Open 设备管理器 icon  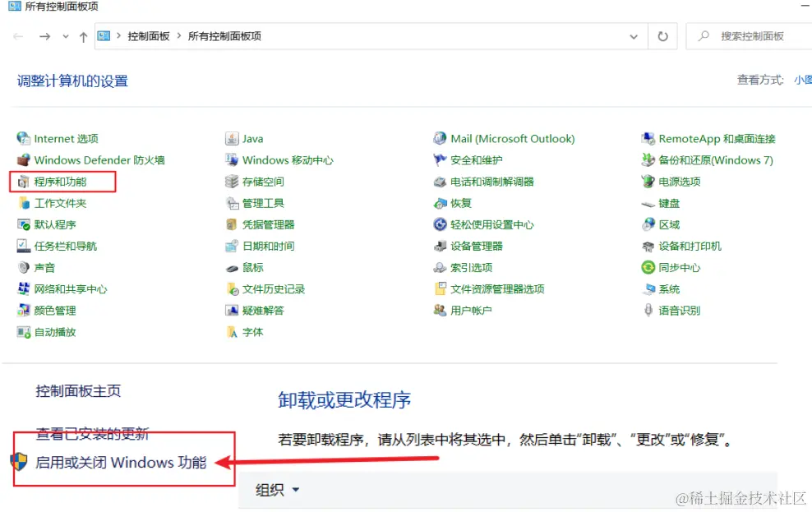point(440,246)
